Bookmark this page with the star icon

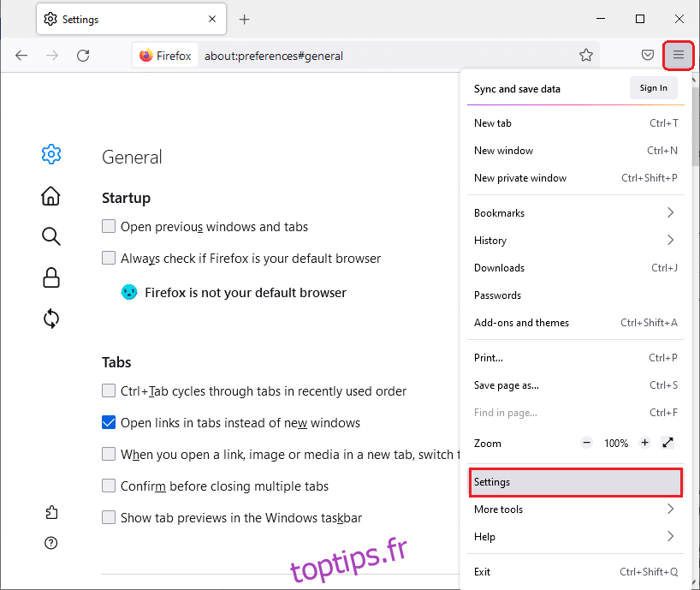(x=586, y=55)
